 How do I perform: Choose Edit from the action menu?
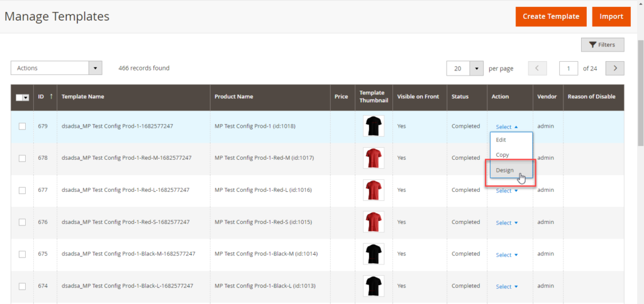coord(501,140)
